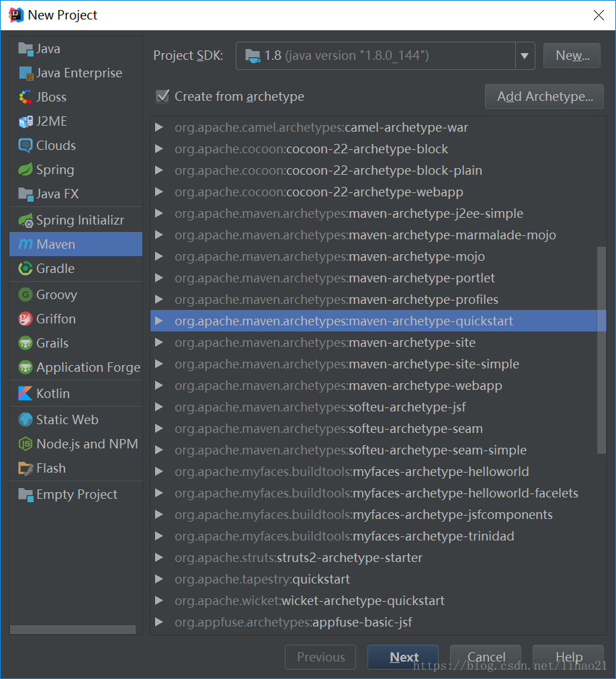Select Spring project type label
The image size is (616, 679).
pyautogui.click(x=55, y=169)
